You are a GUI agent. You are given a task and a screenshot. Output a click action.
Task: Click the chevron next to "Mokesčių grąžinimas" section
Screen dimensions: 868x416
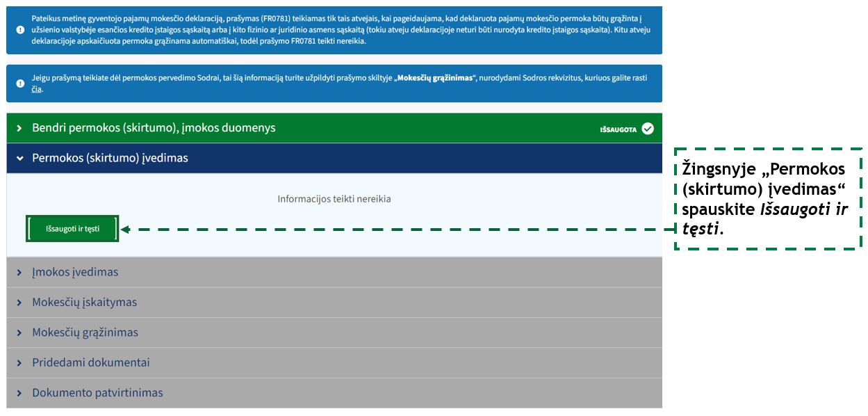pos(19,333)
